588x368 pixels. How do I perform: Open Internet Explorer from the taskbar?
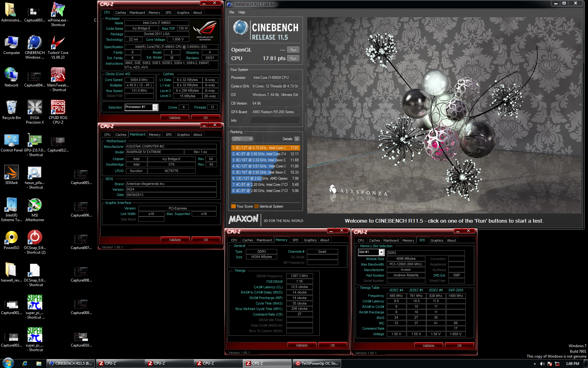tap(25, 363)
